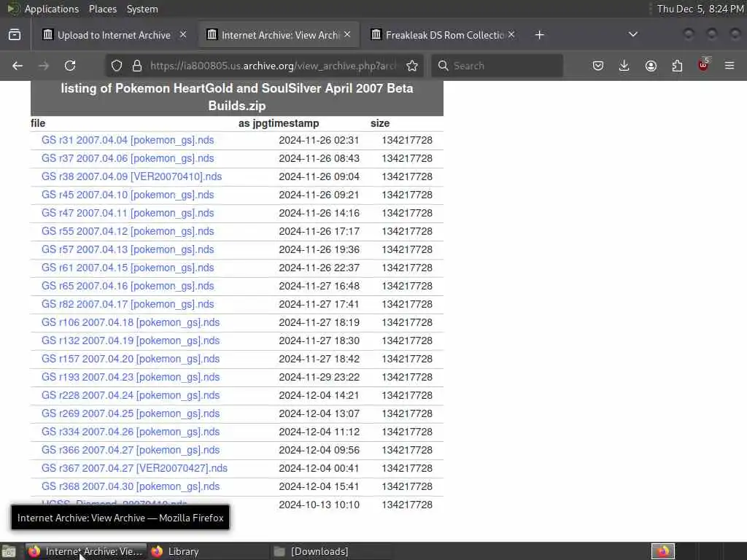
Task: Switch to Internet Archive: View Archive tab
Action: pos(279,35)
